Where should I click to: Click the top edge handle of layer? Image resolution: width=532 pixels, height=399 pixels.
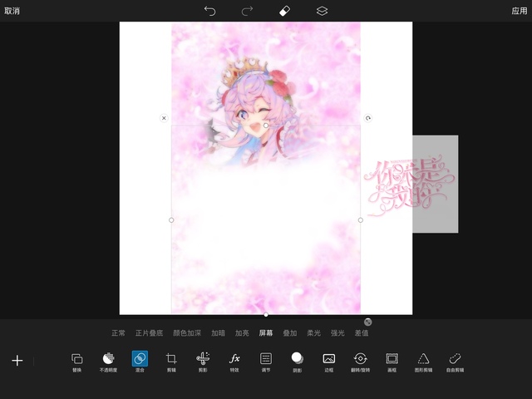tap(266, 126)
